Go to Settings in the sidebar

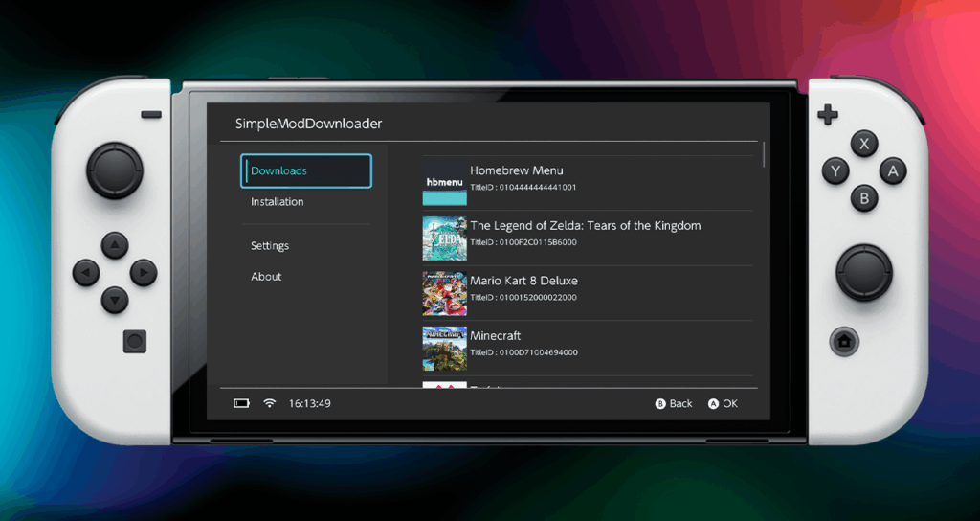pos(270,246)
